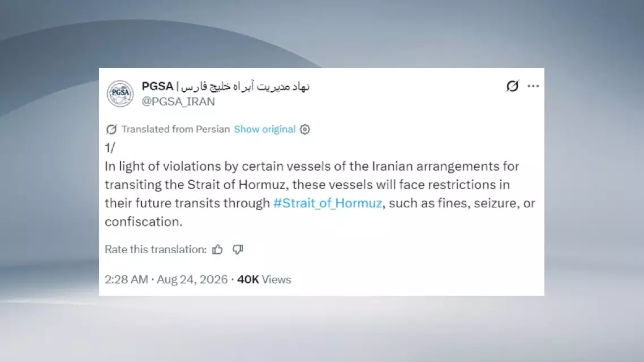Open translation settings gear icon
Image resolution: width=644 pixels, height=362 pixels.
(x=305, y=129)
